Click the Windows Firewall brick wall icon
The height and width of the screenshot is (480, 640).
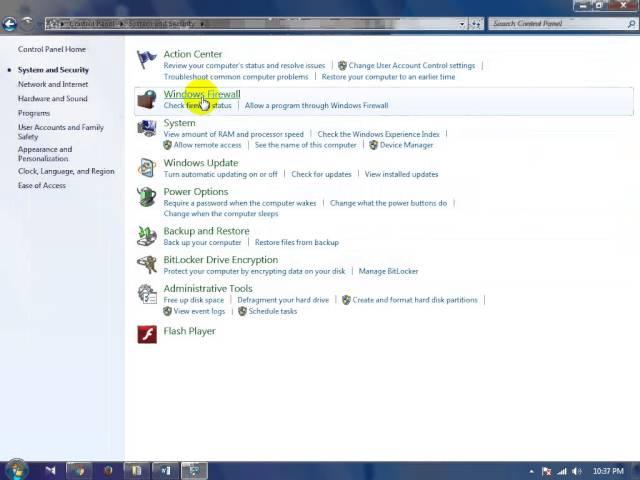pos(147,100)
